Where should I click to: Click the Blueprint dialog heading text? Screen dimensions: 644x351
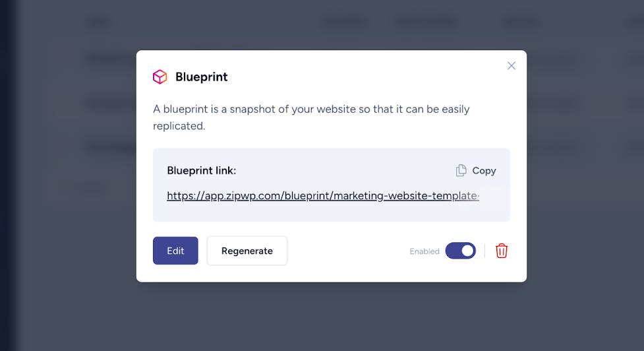[201, 77]
